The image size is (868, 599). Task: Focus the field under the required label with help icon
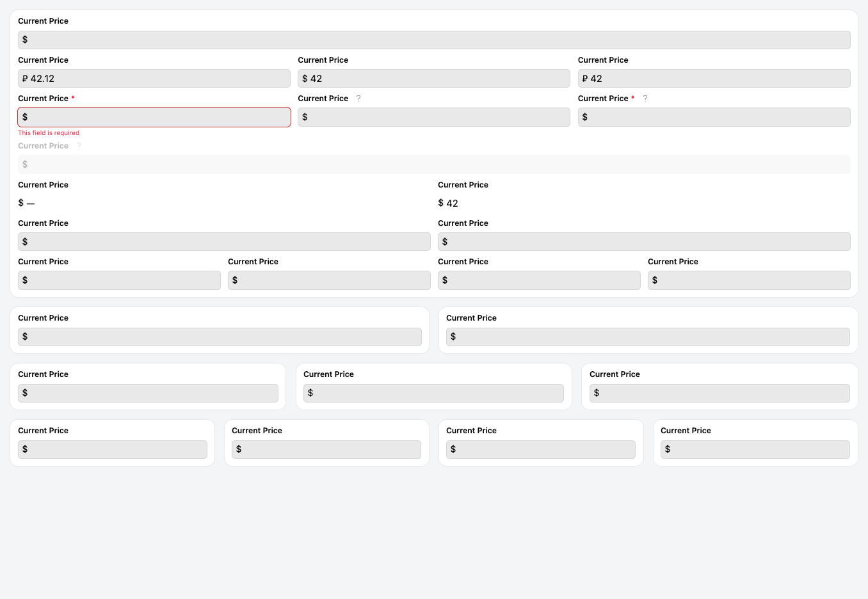tap(714, 117)
